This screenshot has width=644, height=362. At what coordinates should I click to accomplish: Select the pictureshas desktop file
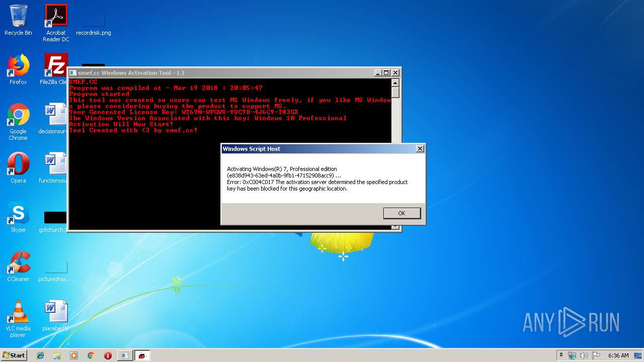click(56, 270)
